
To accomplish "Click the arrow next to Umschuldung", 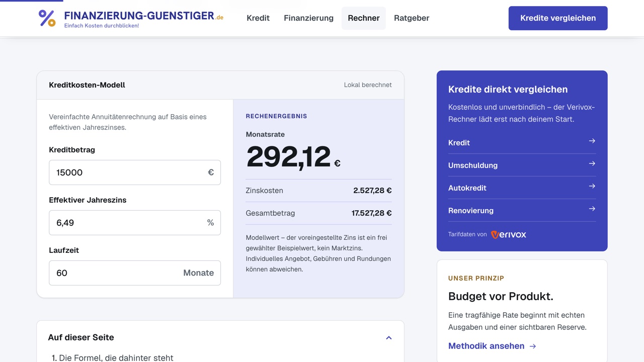I will tap(592, 164).
